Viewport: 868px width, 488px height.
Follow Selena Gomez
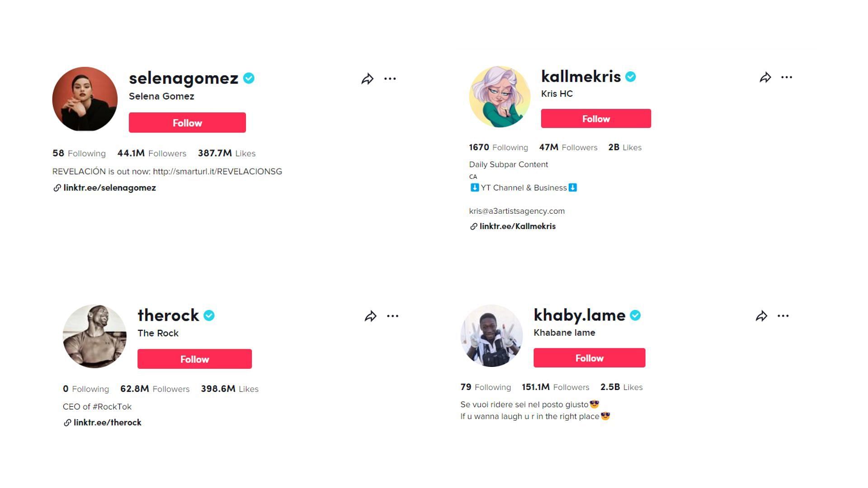pyautogui.click(x=187, y=122)
